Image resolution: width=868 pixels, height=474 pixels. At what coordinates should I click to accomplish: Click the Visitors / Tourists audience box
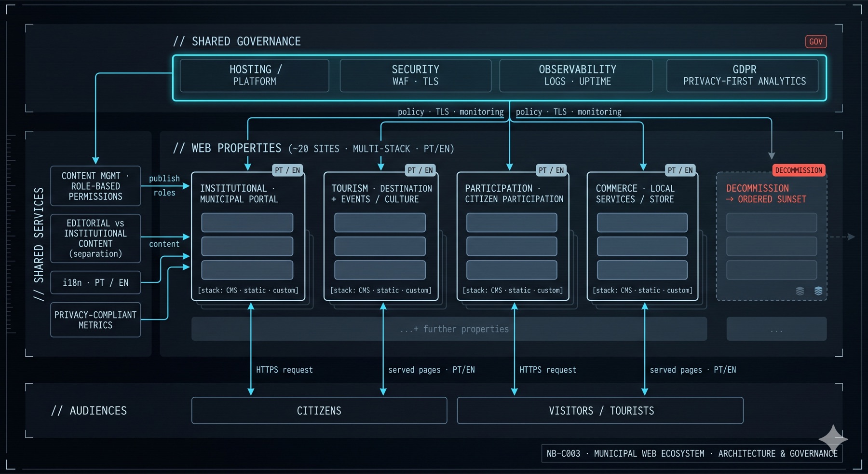[600, 410]
